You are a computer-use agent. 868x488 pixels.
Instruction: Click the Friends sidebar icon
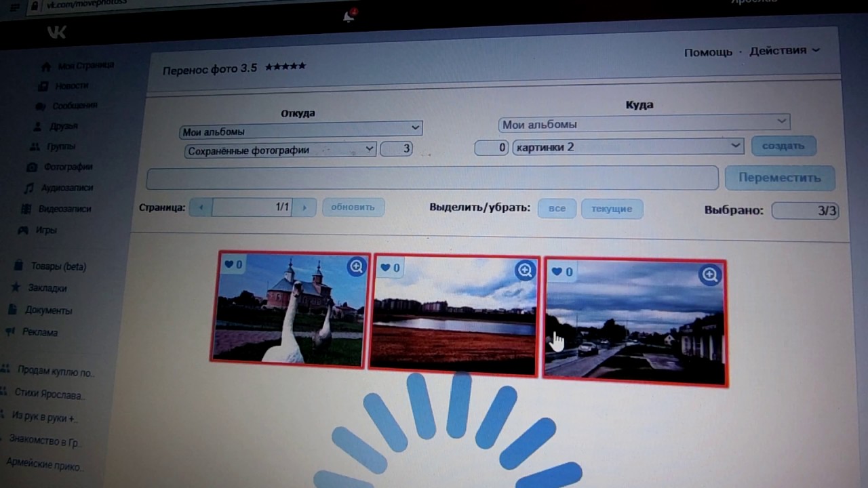click(x=37, y=126)
